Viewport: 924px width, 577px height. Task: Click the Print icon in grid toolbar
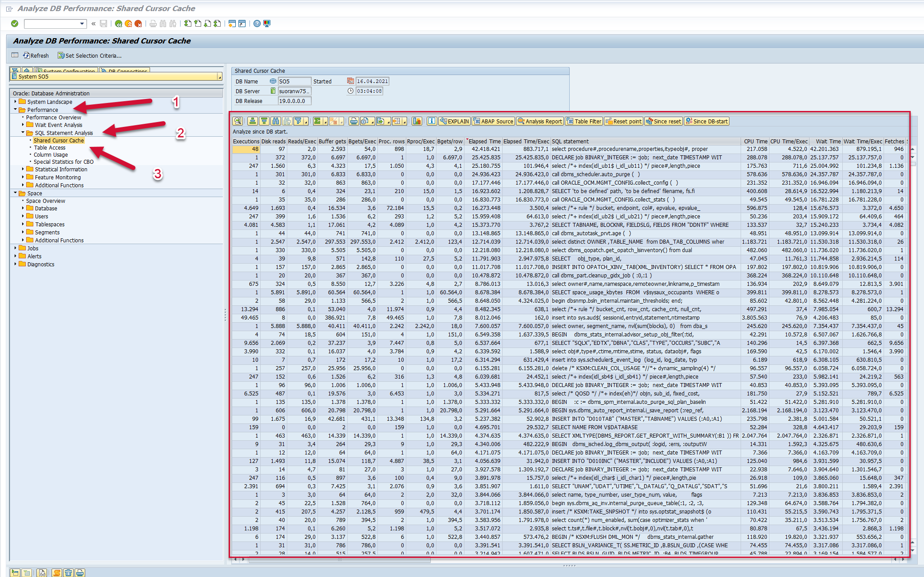coord(353,121)
